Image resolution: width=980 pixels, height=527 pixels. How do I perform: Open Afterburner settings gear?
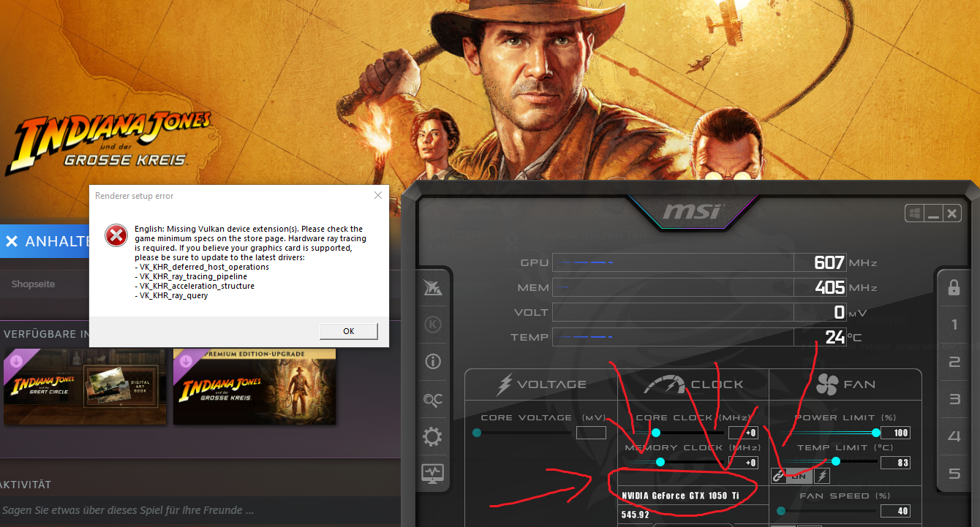click(432, 437)
